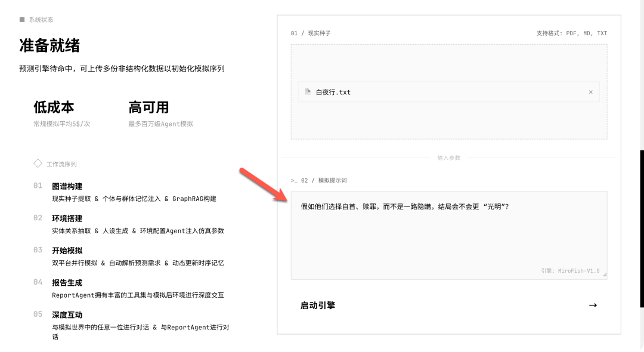Click the 输入参数 divider label
644x352 pixels.
click(448, 158)
